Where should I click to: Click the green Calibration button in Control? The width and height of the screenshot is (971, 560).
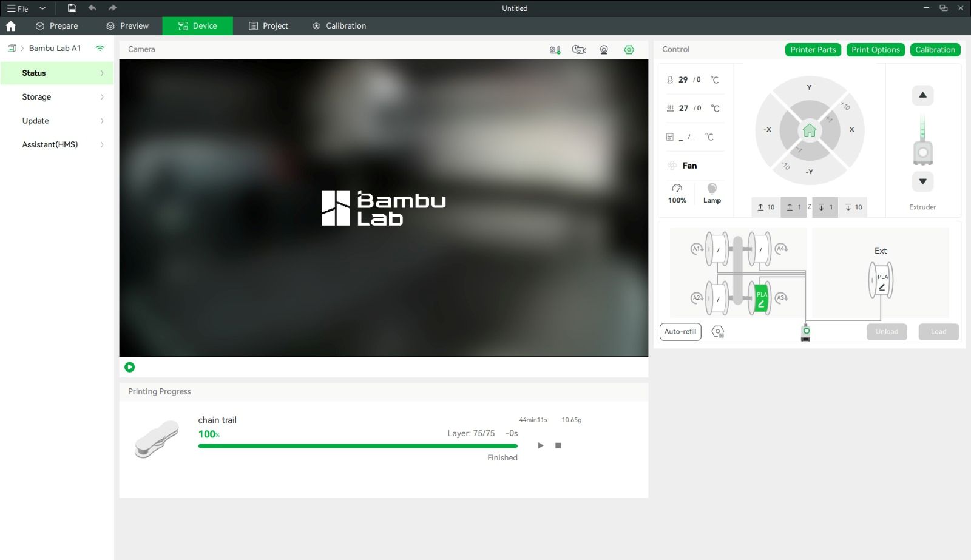pos(935,50)
